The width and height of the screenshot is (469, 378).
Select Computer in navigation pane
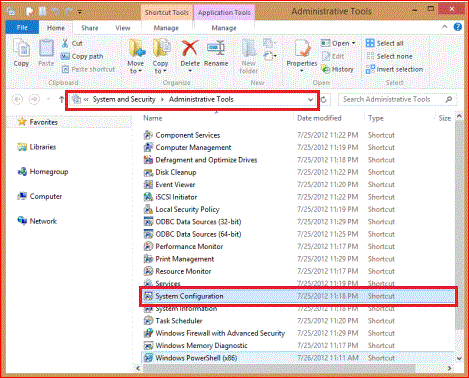pyautogui.click(x=46, y=196)
